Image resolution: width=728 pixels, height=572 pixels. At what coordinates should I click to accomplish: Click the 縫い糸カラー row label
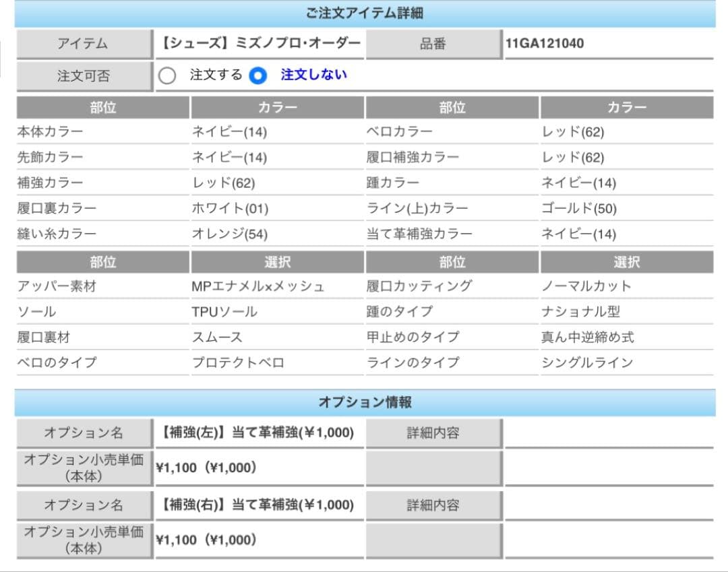pos(57,234)
